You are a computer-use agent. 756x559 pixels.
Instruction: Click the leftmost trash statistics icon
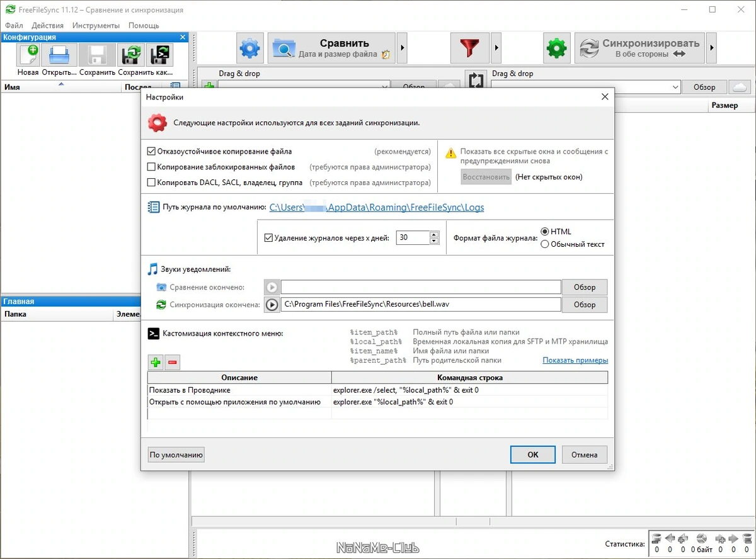tap(656, 539)
